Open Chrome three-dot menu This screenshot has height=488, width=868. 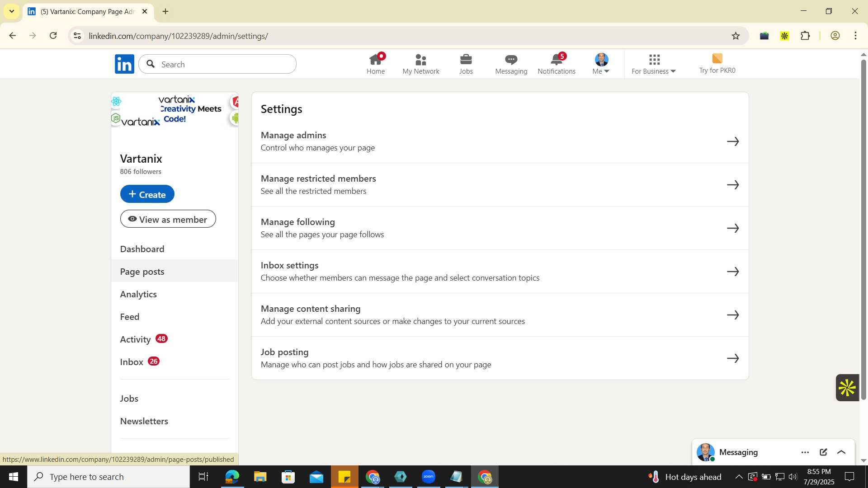pos(855,36)
